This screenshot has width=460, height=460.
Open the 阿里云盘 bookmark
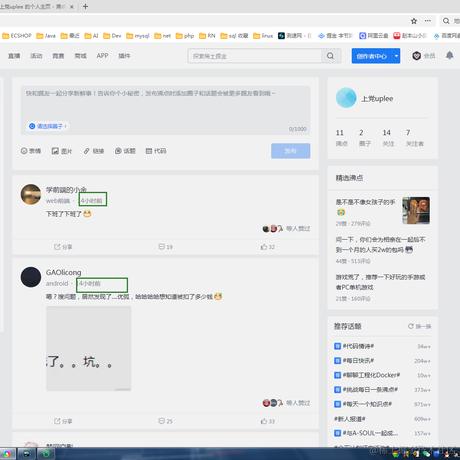pyautogui.click(x=374, y=36)
